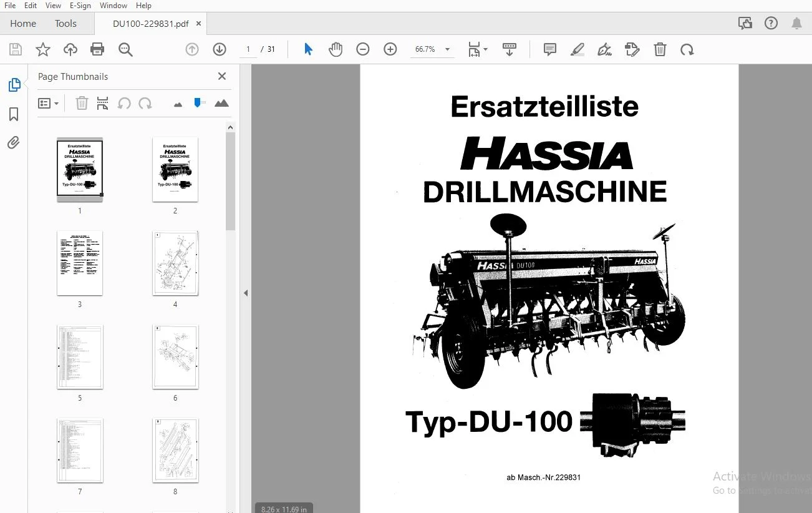Click the Edit PDF page icon
Image resolution: width=812 pixels, height=513 pixels.
pos(632,49)
